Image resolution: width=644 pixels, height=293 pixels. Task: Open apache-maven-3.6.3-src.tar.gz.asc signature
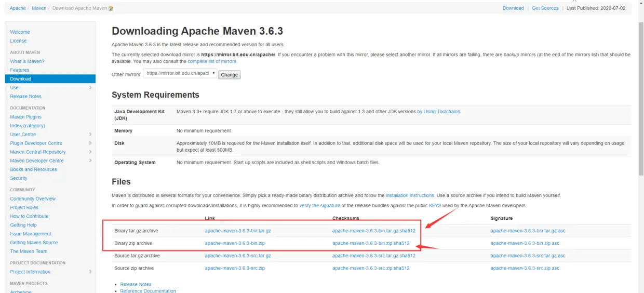pyautogui.click(x=528, y=256)
